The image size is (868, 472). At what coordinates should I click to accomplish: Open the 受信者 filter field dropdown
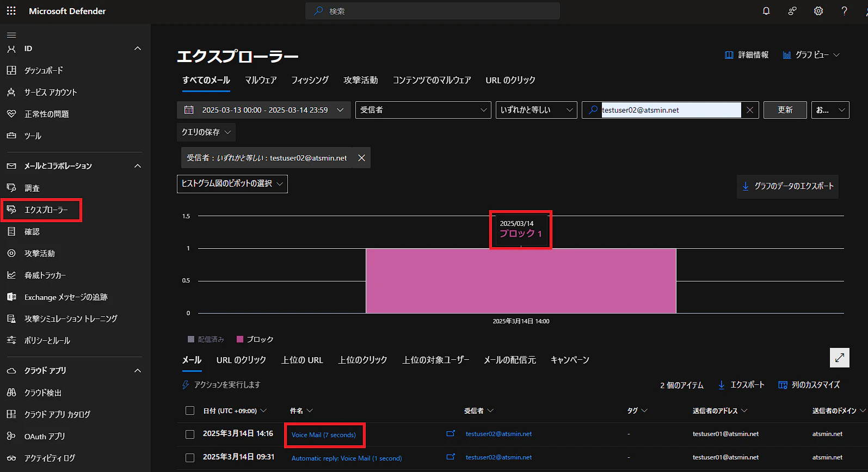coord(423,110)
